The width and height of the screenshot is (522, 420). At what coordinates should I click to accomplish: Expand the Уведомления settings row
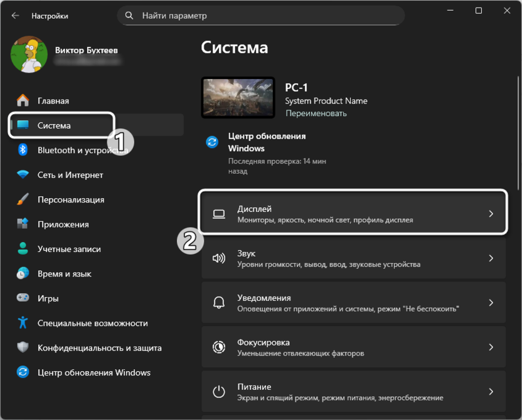pyautogui.click(x=353, y=302)
